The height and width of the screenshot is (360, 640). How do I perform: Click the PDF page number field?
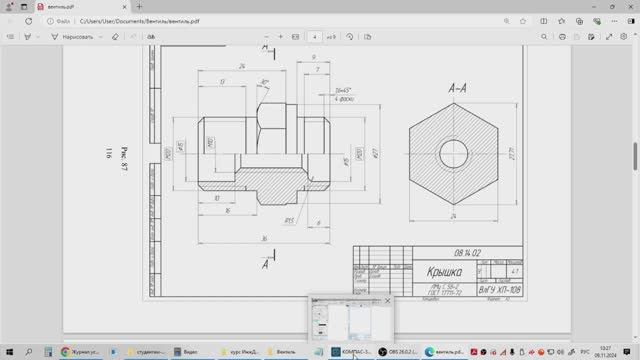[x=314, y=37]
